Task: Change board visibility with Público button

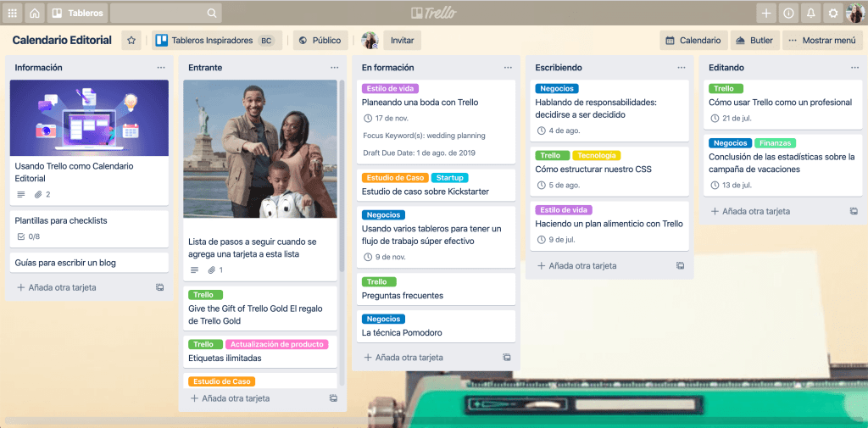Action: 319,40
